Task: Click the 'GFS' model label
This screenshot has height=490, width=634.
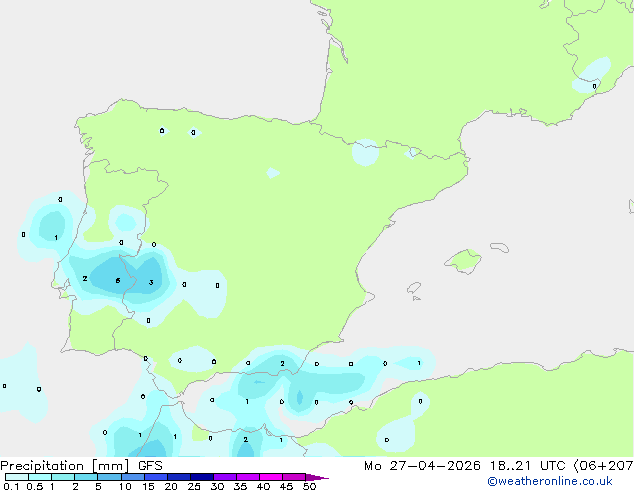Action: [150, 466]
